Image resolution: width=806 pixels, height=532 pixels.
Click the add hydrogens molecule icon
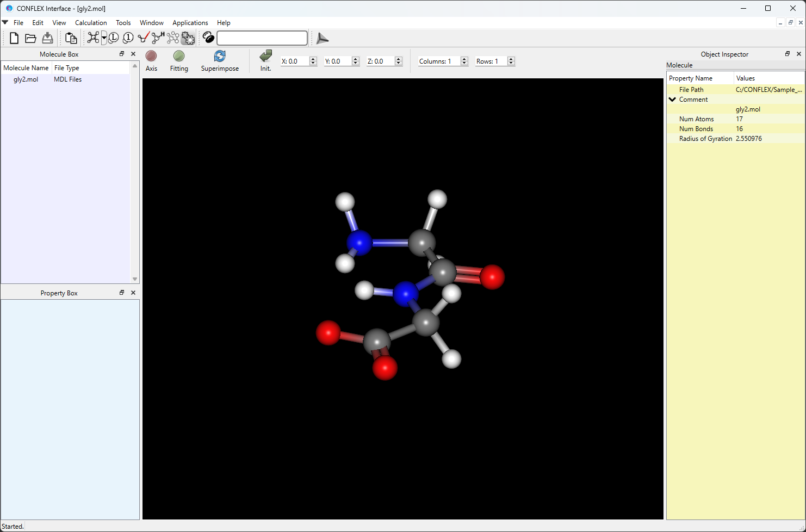[158, 38]
